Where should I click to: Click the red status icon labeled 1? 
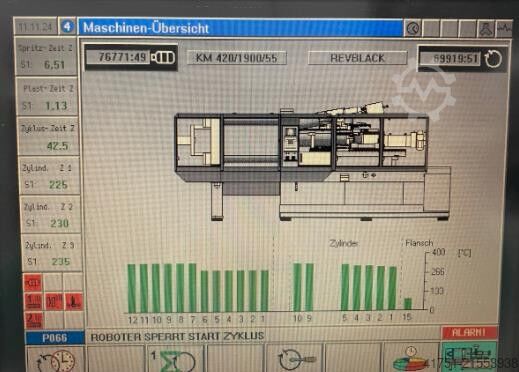(x=33, y=301)
